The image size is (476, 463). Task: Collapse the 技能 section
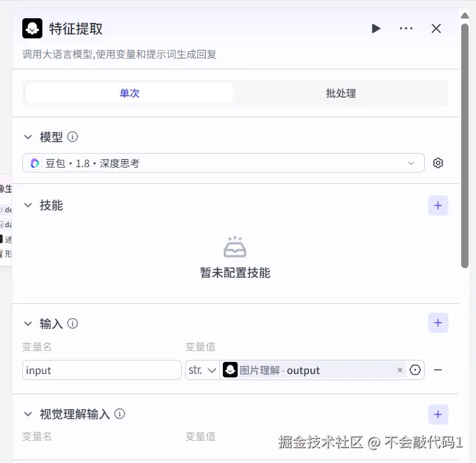click(28, 206)
